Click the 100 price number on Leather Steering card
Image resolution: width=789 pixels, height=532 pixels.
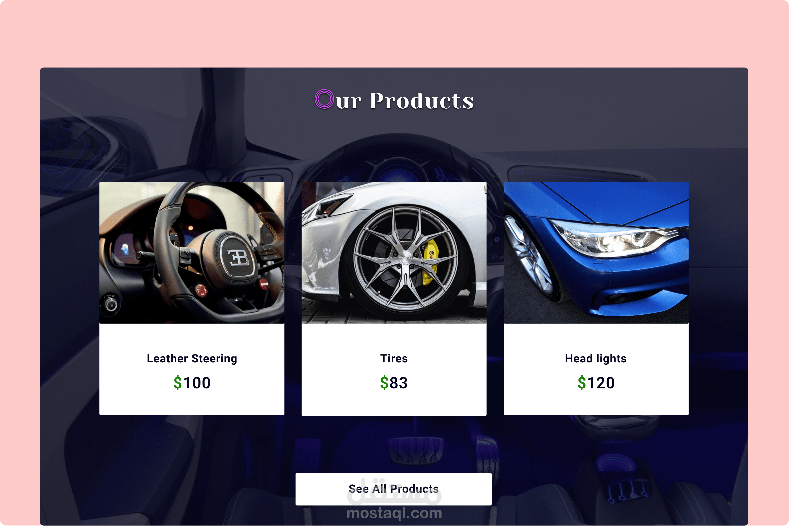[x=197, y=383]
